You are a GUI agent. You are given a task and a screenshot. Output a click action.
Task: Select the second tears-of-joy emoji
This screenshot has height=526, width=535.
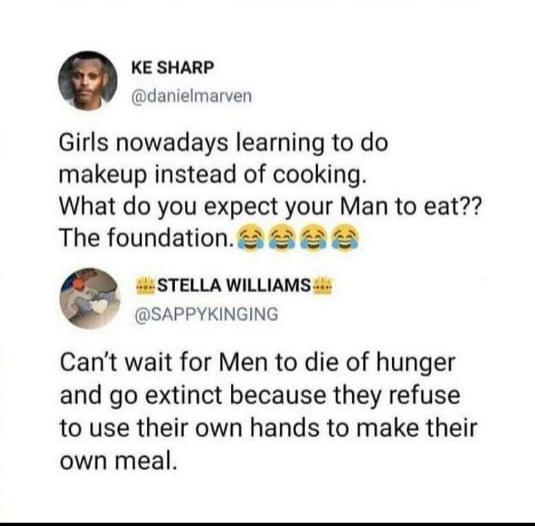[x=282, y=238]
